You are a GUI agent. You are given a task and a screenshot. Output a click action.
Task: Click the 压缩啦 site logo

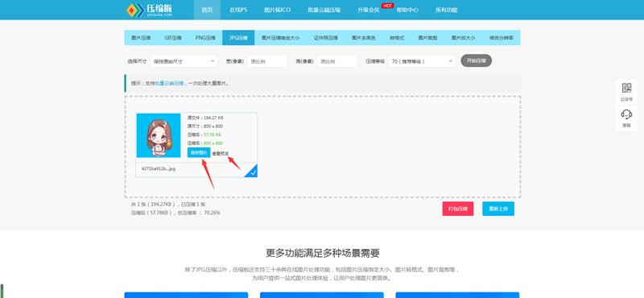click(x=149, y=10)
